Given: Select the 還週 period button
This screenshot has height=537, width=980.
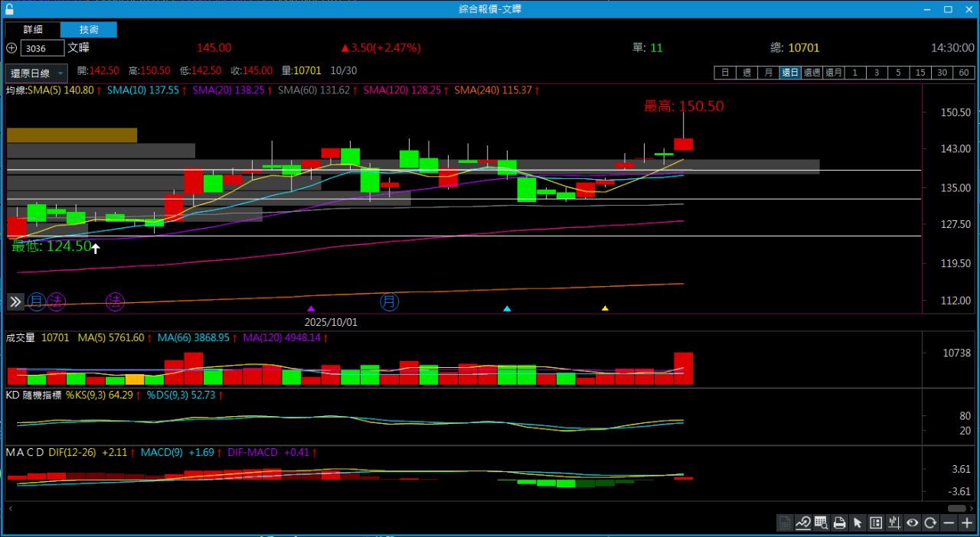Looking at the screenshot, I should (x=812, y=73).
